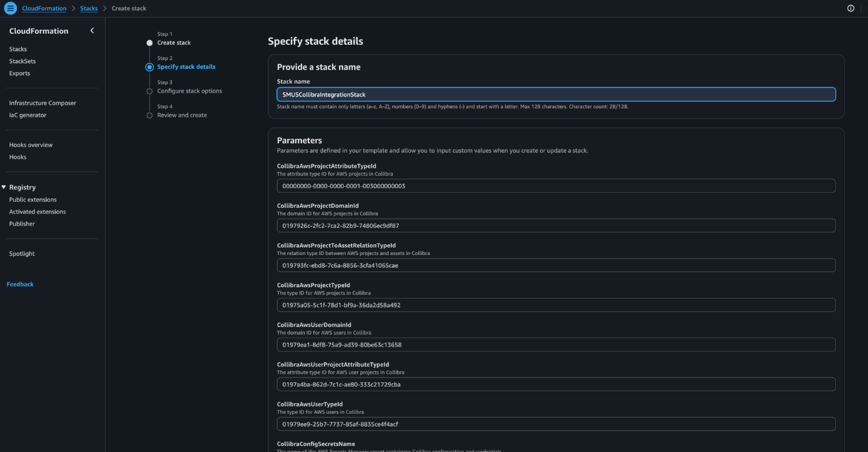Click the CollibraConfigSecretsName parameter label

[316, 444]
